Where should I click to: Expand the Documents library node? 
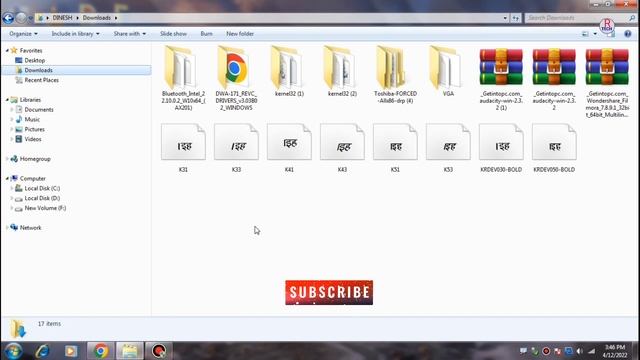click(12, 110)
